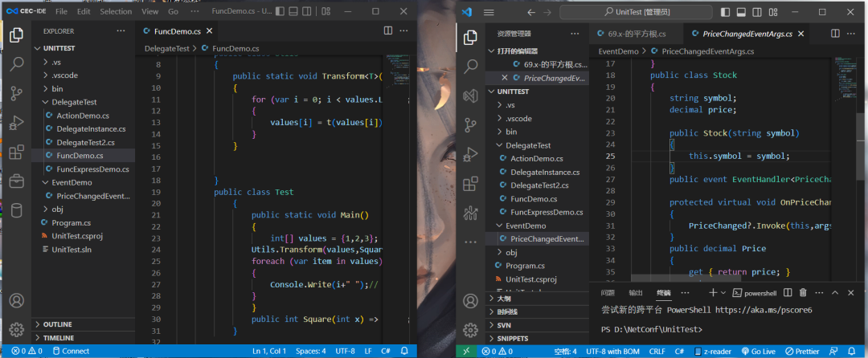Toggle bottom panel in CEC-IDE title bar
The image size is (868, 358).
click(x=293, y=11)
